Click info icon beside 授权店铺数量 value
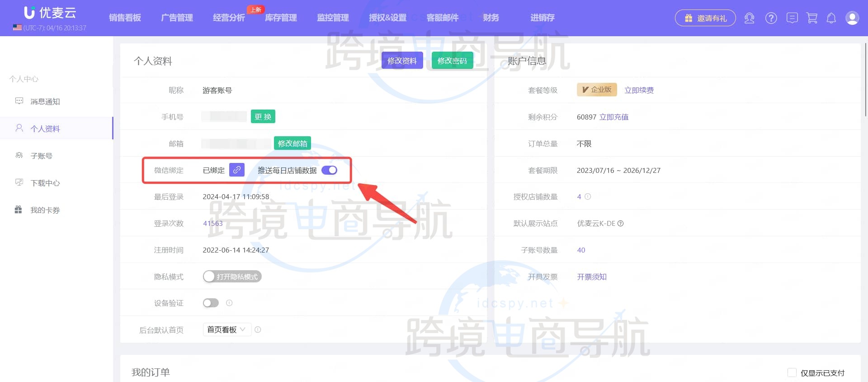This screenshot has width=868, height=382. [588, 196]
